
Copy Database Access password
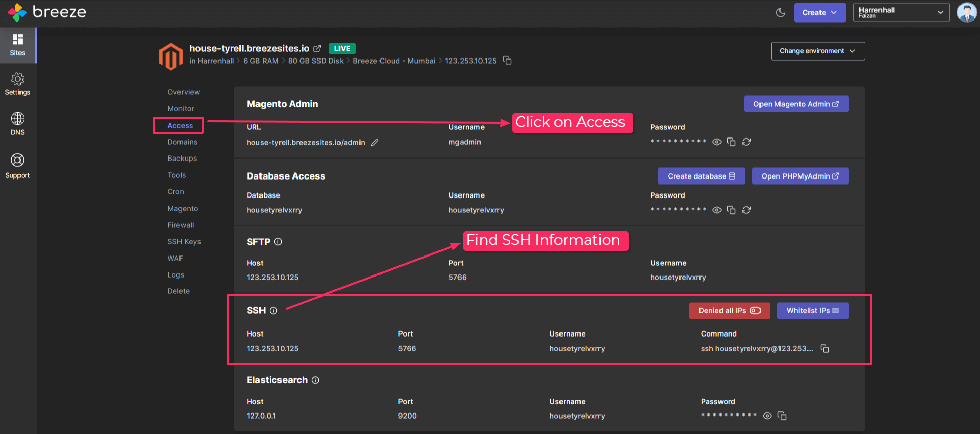point(731,210)
